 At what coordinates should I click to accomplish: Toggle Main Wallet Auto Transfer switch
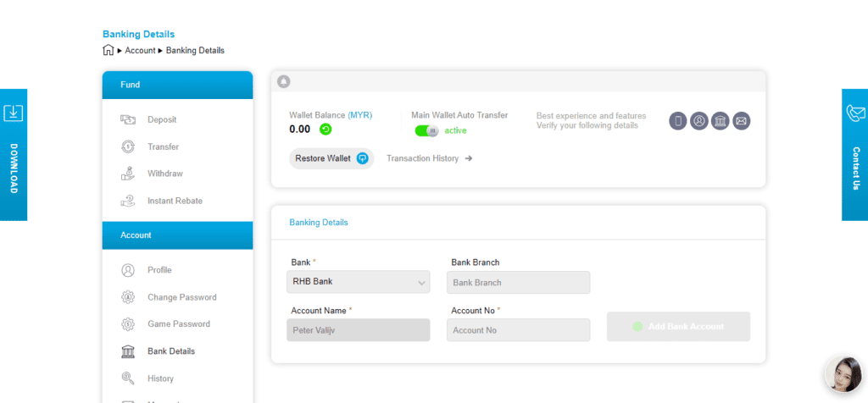pyautogui.click(x=426, y=130)
